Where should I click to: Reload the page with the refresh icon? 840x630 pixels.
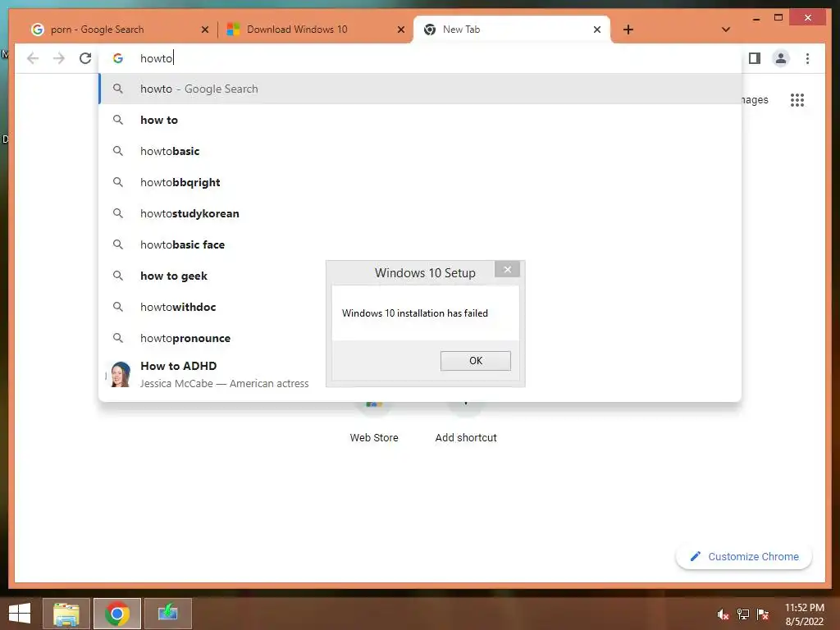85,58
